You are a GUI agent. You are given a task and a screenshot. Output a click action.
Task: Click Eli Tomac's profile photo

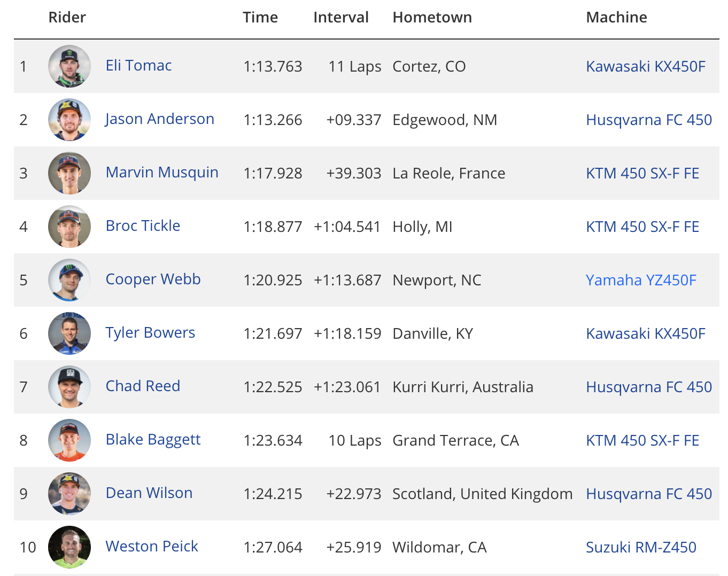[69, 66]
